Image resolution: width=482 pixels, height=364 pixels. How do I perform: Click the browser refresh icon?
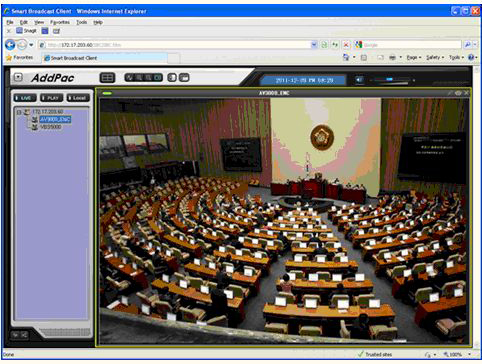(324, 45)
